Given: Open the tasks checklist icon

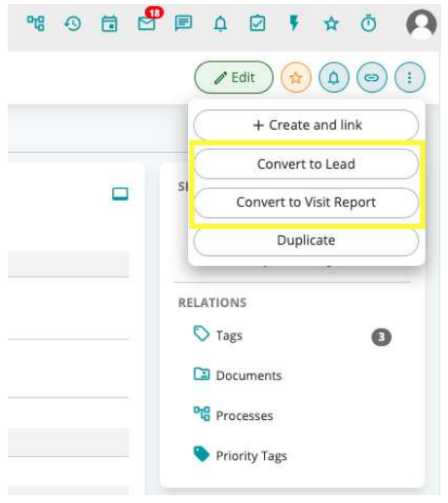Looking at the screenshot, I should (x=257, y=23).
